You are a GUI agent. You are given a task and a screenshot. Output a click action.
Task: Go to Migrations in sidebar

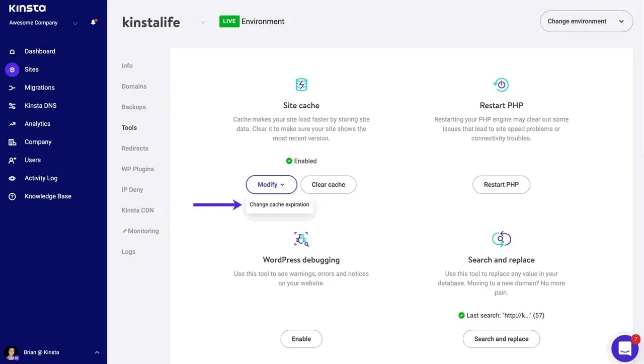click(x=40, y=88)
